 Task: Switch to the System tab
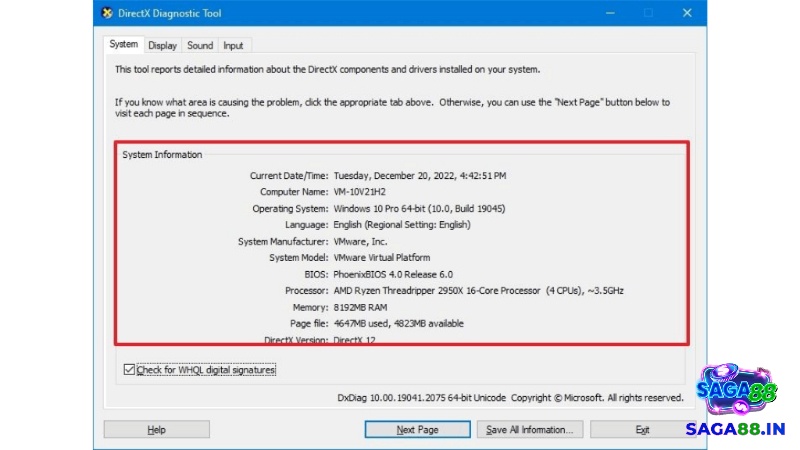point(123,44)
